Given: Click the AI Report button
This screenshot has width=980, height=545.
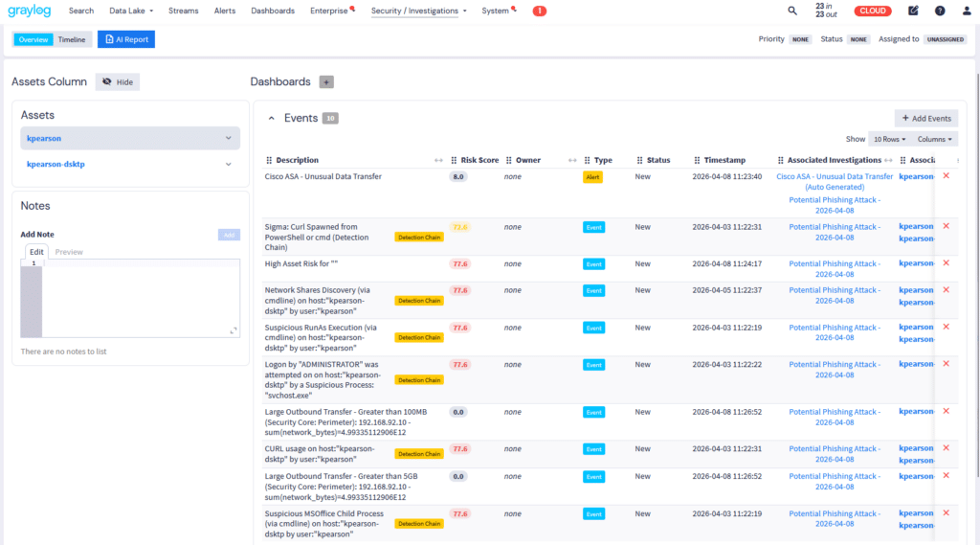Looking at the screenshot, I should 125,39.
